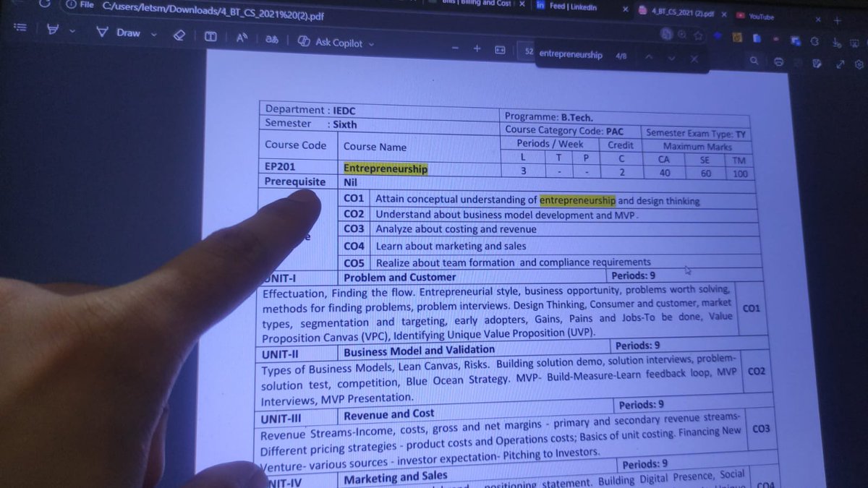Click the Add text tool icon

click(x=210, y=36)
